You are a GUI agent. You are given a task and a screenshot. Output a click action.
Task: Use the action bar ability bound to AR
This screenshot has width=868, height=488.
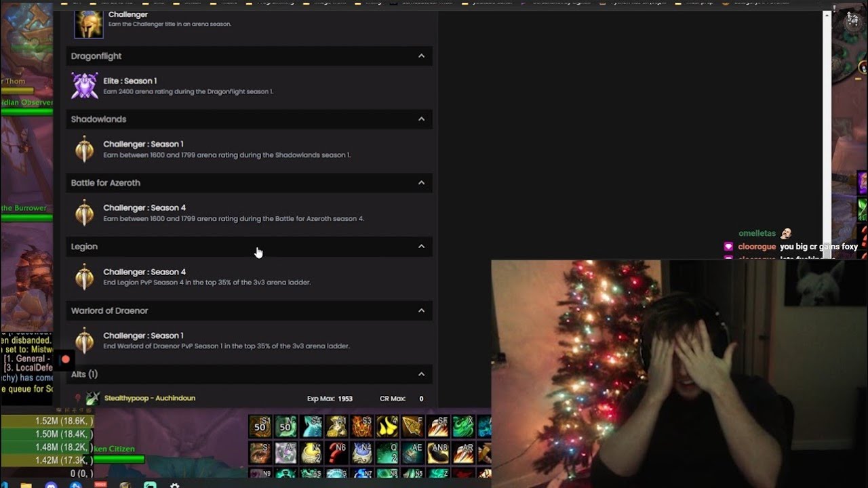pyautogui.click(x=463, y=452)
